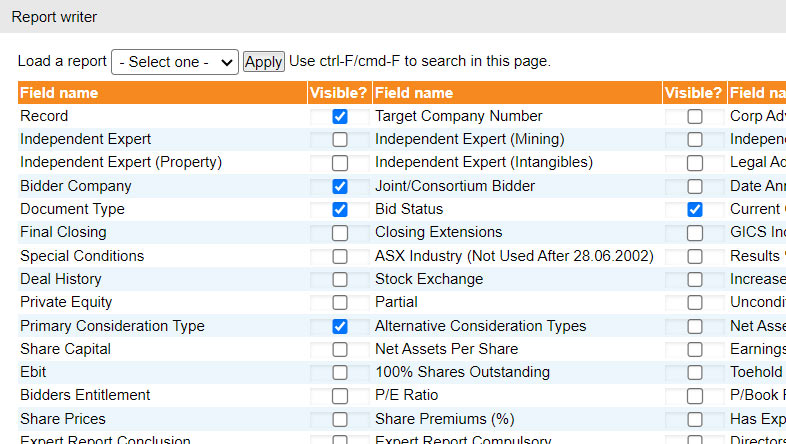The image size is (786, 444).
Task: Open the Load a report dropdown
Action: point(175,62)
